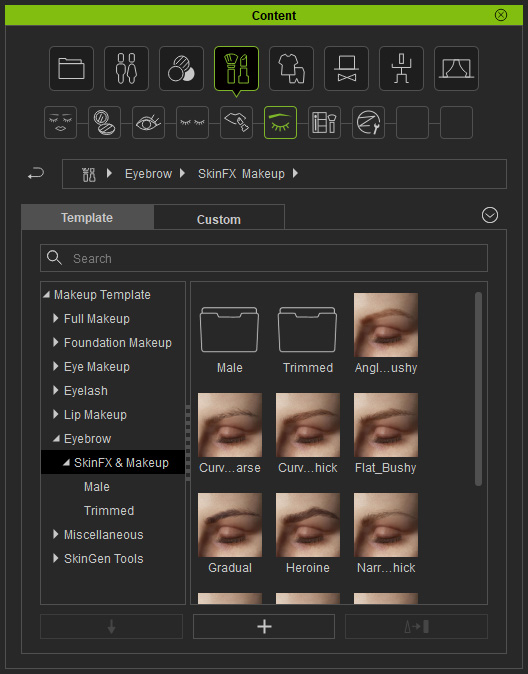Choose the Eye Makeup subcategory icon

(x=148, y=123)
